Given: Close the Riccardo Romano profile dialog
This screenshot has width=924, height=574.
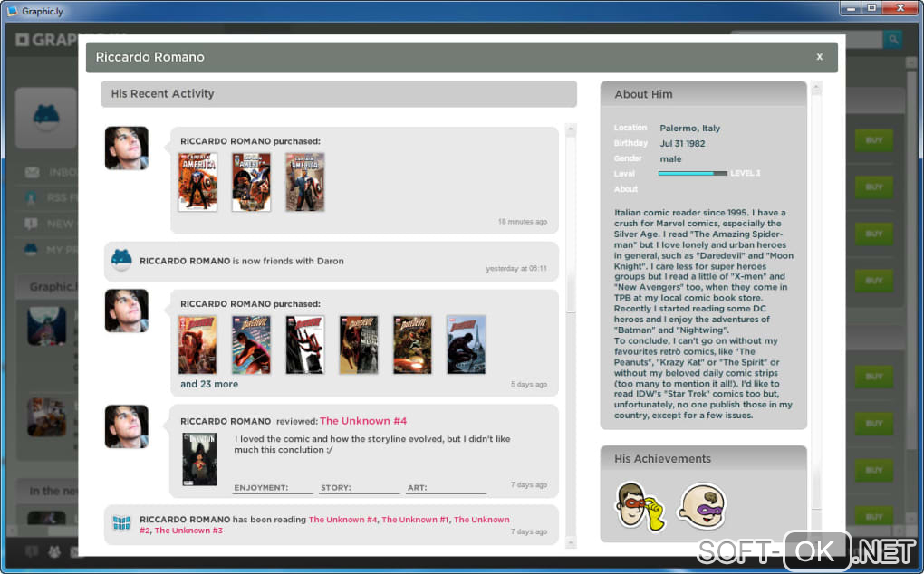Looking at the screenshot, I should tap(819, 57).
